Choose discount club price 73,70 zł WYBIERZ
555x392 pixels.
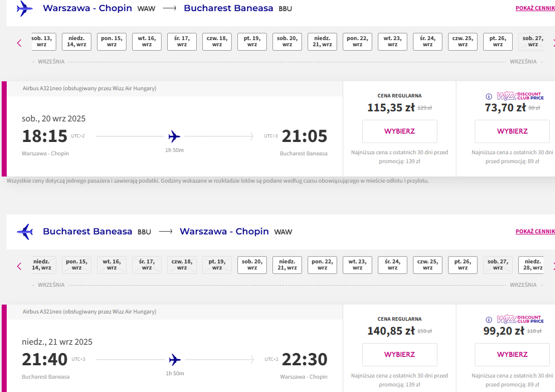(x=512, y=131)
